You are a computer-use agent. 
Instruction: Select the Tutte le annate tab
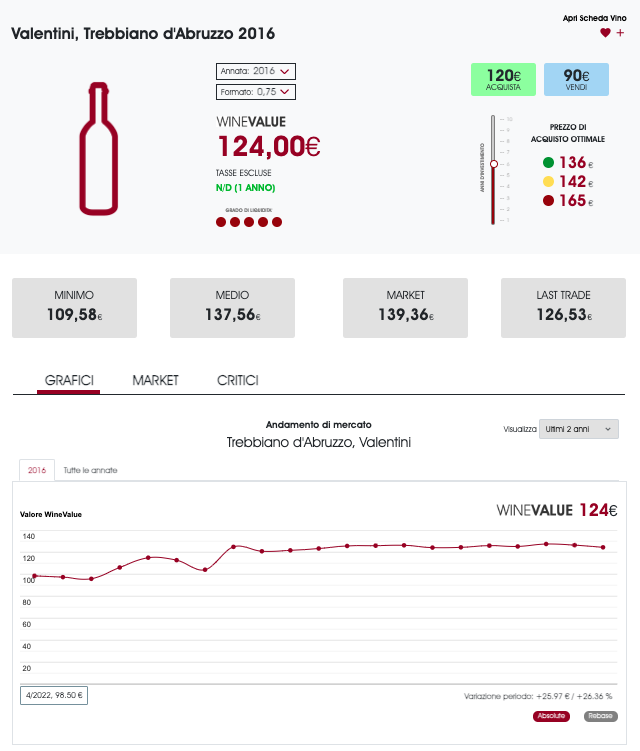coord(90,470)
